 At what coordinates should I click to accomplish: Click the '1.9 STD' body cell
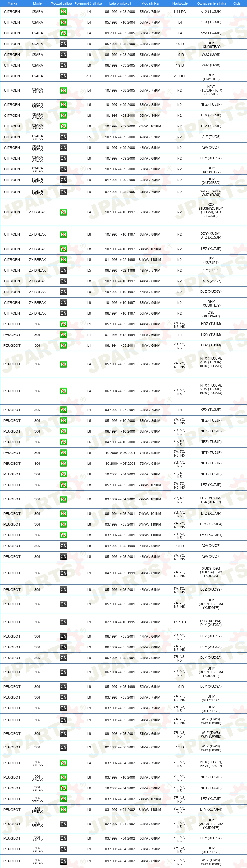pos(179,622)
